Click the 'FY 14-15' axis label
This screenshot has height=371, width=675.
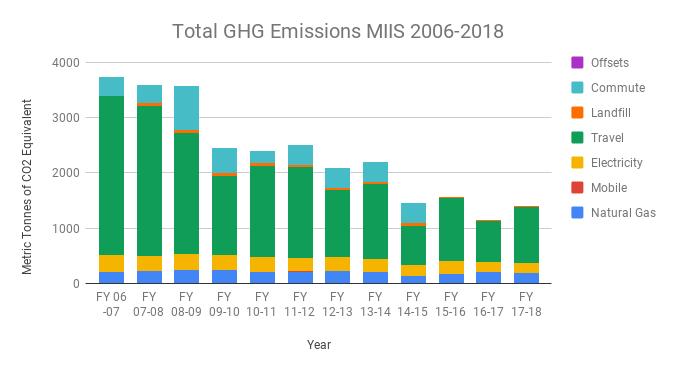(x=413, y=304)
